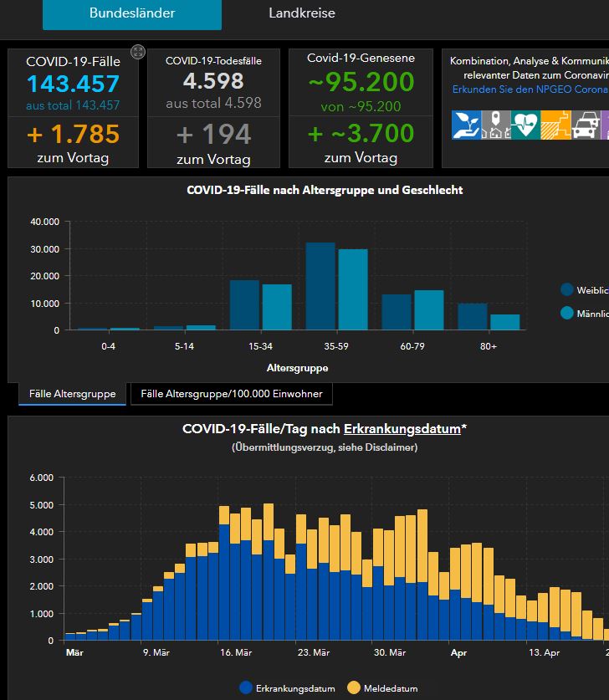Switch to the Landkreise tab
This screenshot has height=700, width=609.
point(302,13)
